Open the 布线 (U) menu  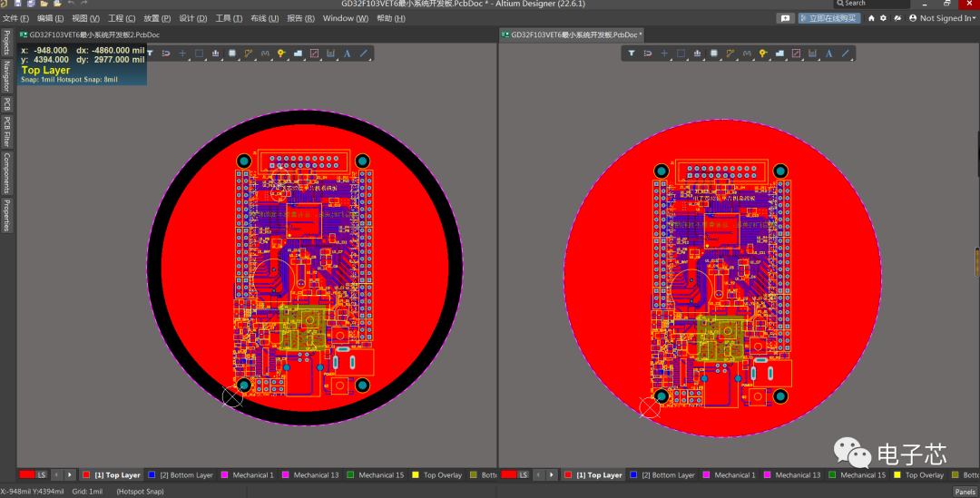point(264,18)
